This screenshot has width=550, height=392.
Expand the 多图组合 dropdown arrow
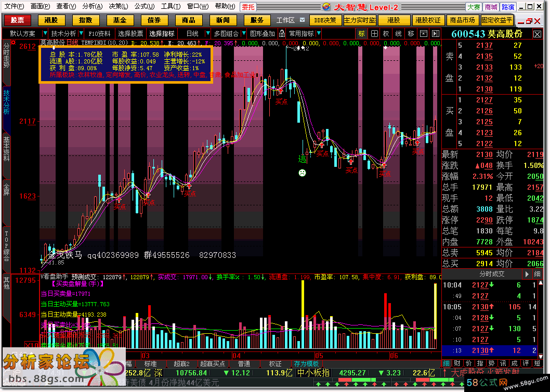(x=244, y=34)
